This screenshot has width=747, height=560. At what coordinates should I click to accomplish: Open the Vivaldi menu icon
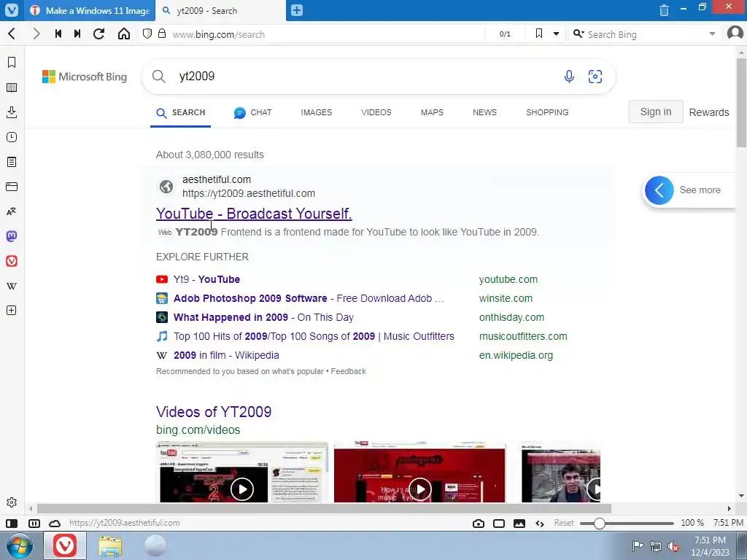pos(12,10)
